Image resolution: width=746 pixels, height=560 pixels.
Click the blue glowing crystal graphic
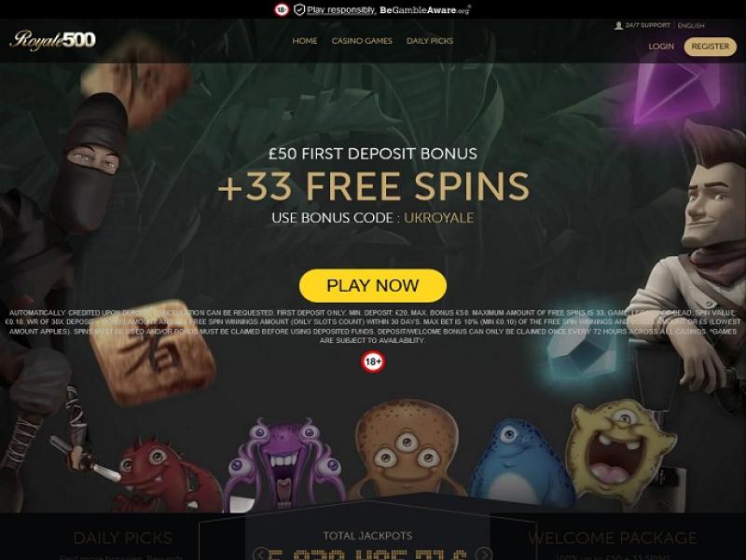coord(578,352)
